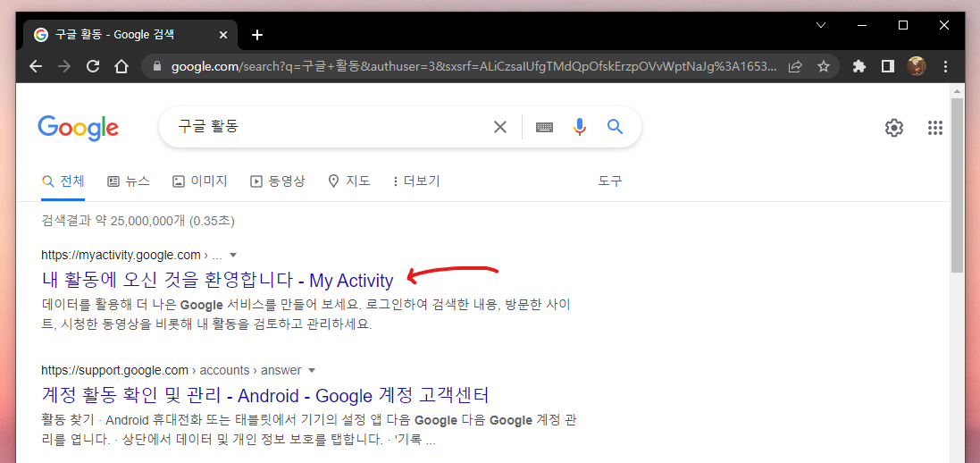Open Google search settings gear
The height and width of the screenshot is (463, 980).
click(893, 128)
